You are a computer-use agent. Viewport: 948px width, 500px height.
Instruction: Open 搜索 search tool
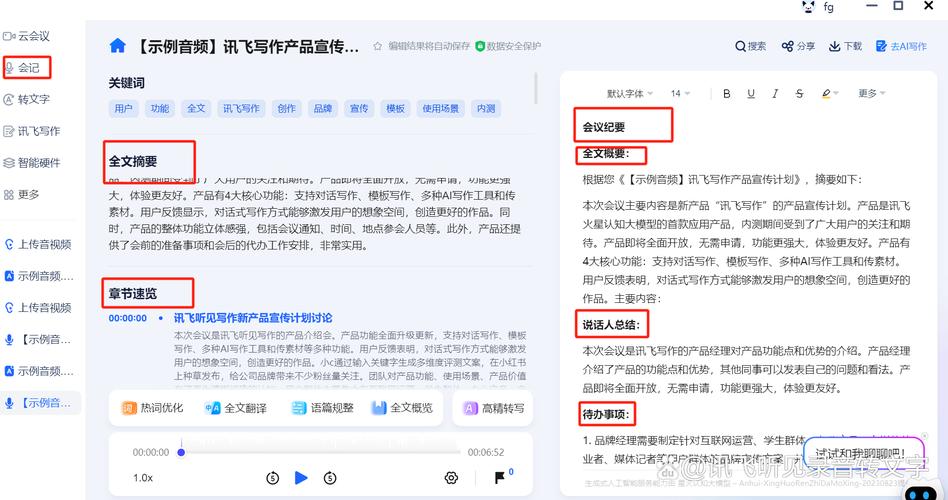click(x=750, y=46)
